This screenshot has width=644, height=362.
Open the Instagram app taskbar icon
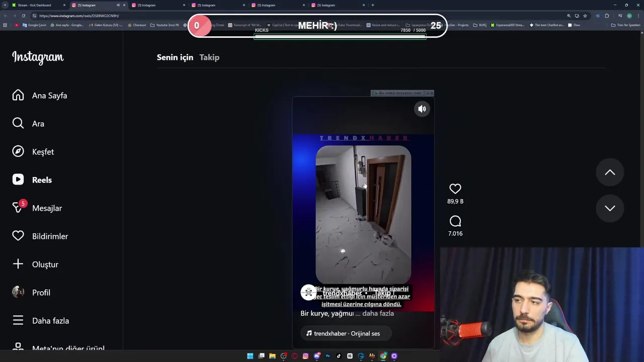click(x=305, y=356)
